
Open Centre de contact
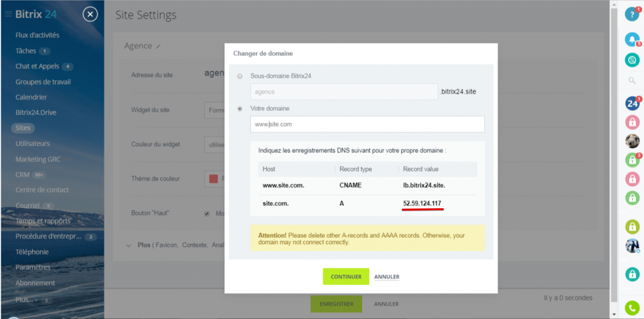42,190
